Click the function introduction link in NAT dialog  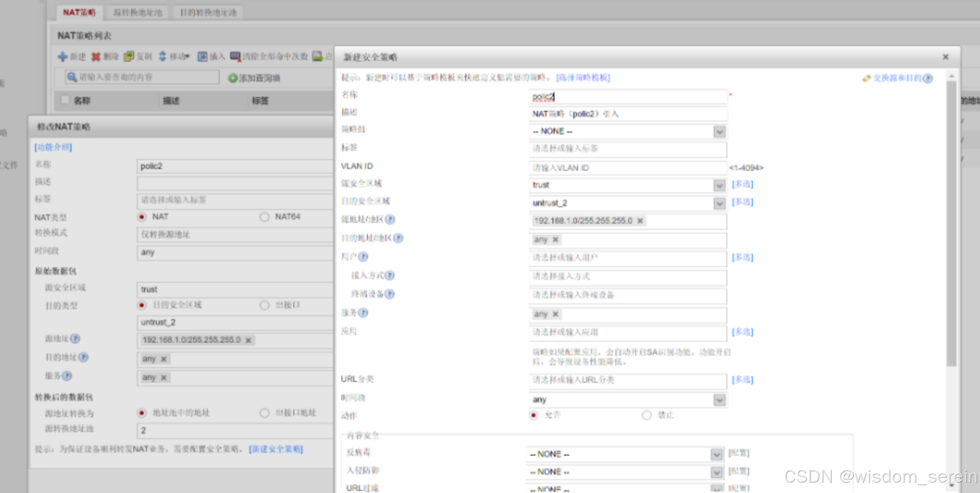[x=53, y=147]
